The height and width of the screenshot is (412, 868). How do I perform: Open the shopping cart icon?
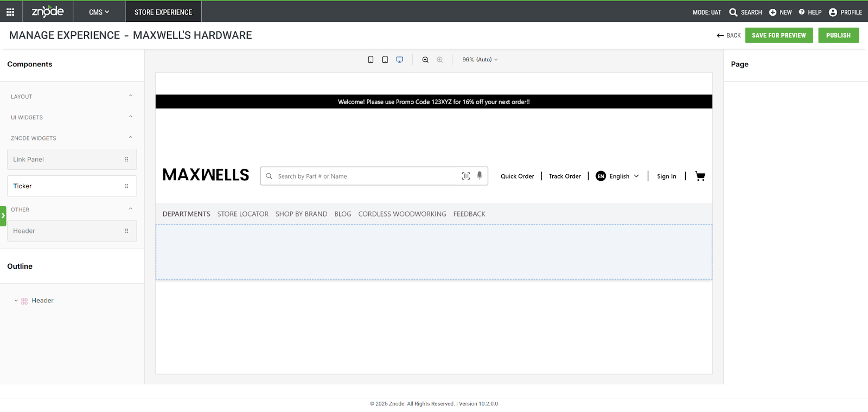[700, 176]
